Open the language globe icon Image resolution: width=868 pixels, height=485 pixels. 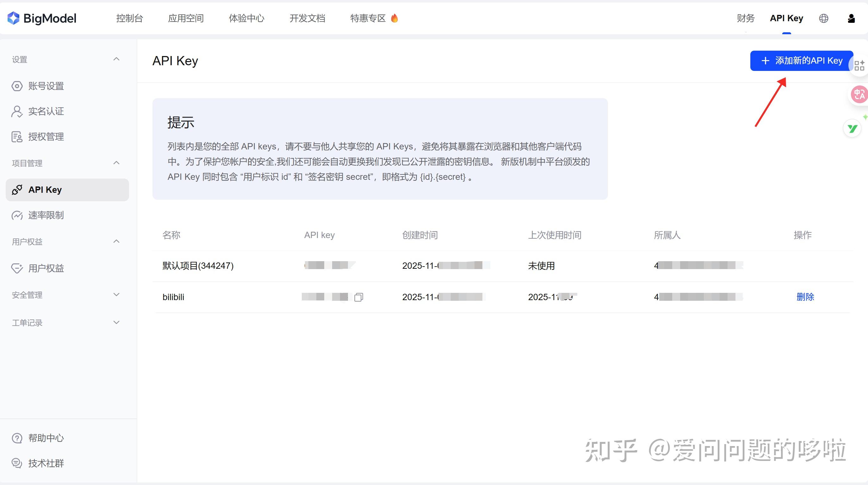[823, 18]
